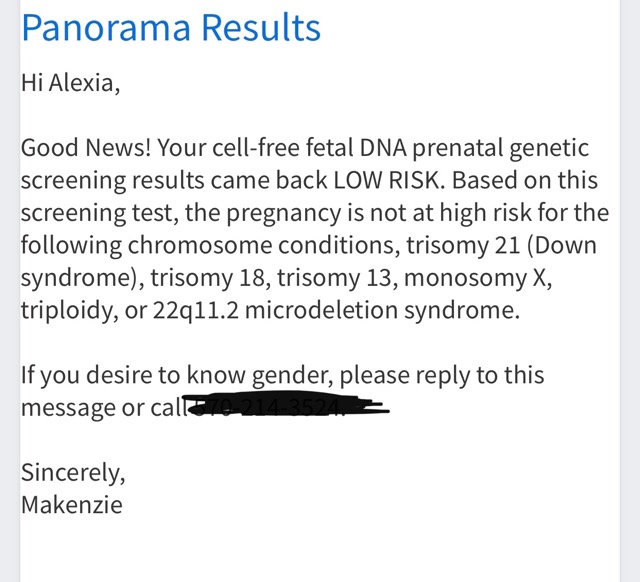Click the signature name 'Makenzie'

(72, 505)
